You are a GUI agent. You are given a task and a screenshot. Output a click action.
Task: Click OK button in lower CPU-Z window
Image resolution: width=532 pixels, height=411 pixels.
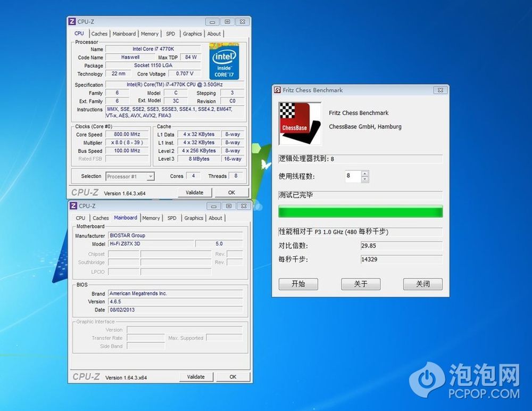click(233, 377)
